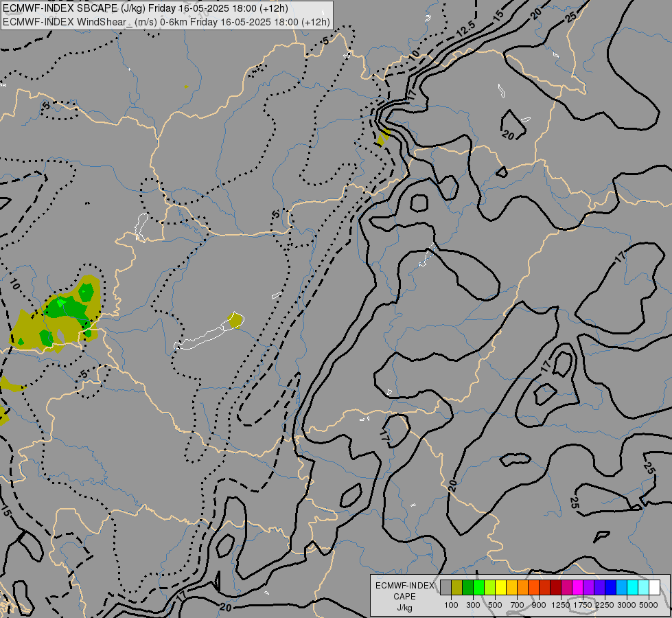Image resolution: width=672 pixels, height=618 pixels.
Task: Click the 1250 legend value
Action: [x=561, y=605]
